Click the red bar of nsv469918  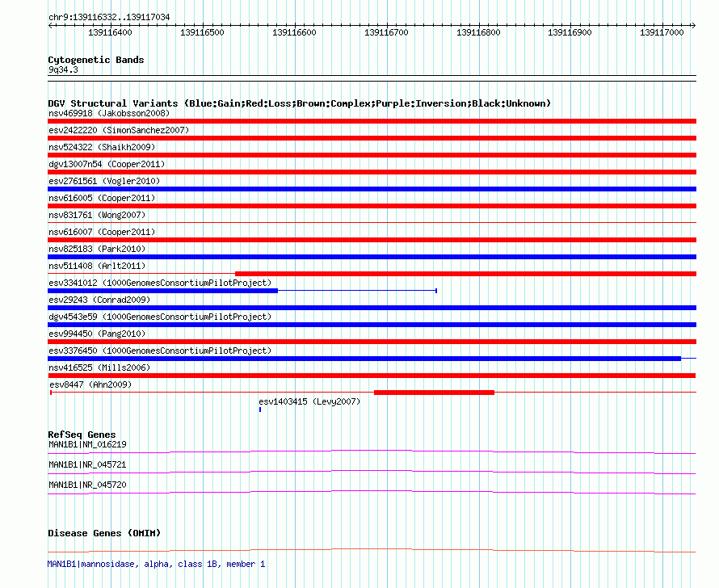click(x=372, y=121)
